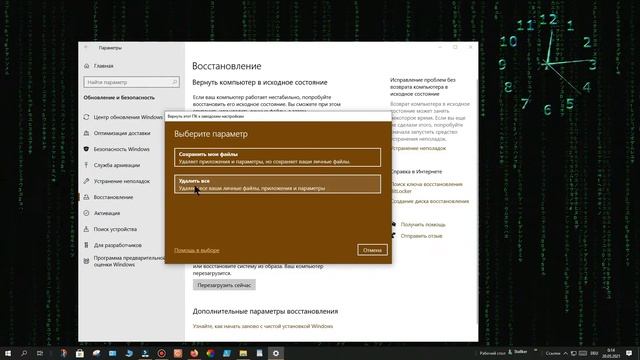Open the red screen recorder icon on taskbar
Screen dimensions: 640x360
pyautogui.click(x=162, y=353)
